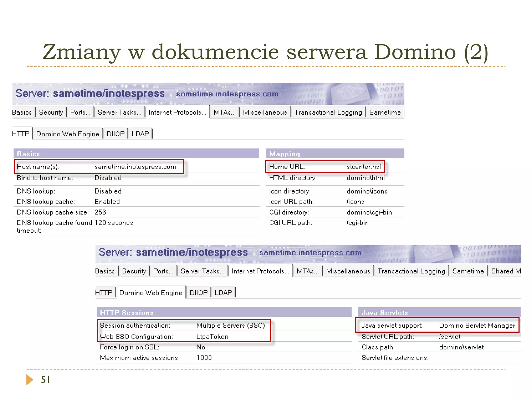Screen dimensions: 532x399
Task: Switch to Internet Protocols... tab in lower document
Action: coord(261,271)
